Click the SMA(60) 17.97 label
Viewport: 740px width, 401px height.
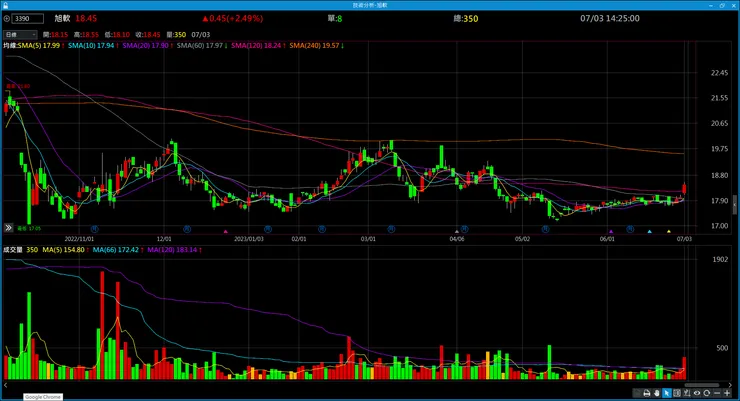tap(202, 46)
